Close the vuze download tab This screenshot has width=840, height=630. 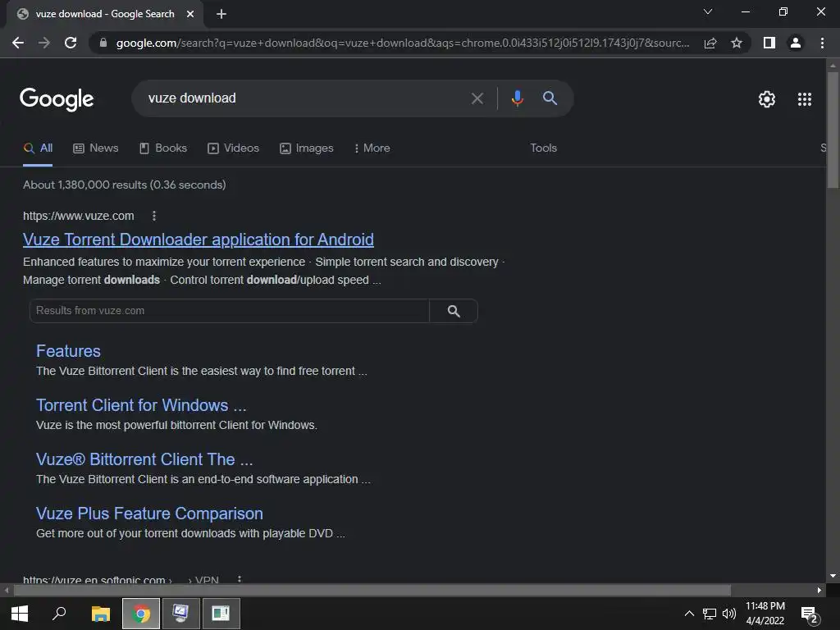(x=190, y=15)
